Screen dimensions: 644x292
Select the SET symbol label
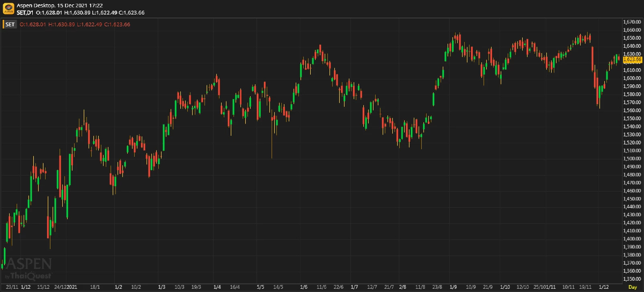[11, 24]
